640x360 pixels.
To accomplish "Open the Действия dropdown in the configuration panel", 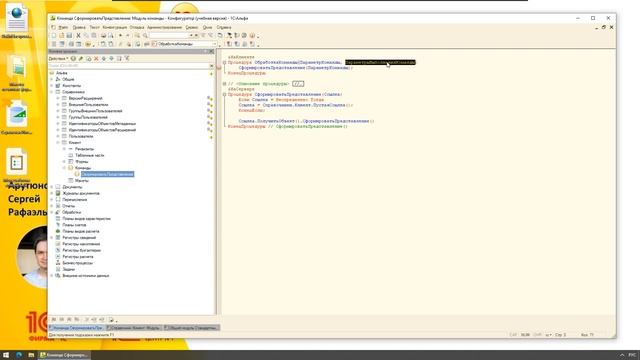I will 58,59.
